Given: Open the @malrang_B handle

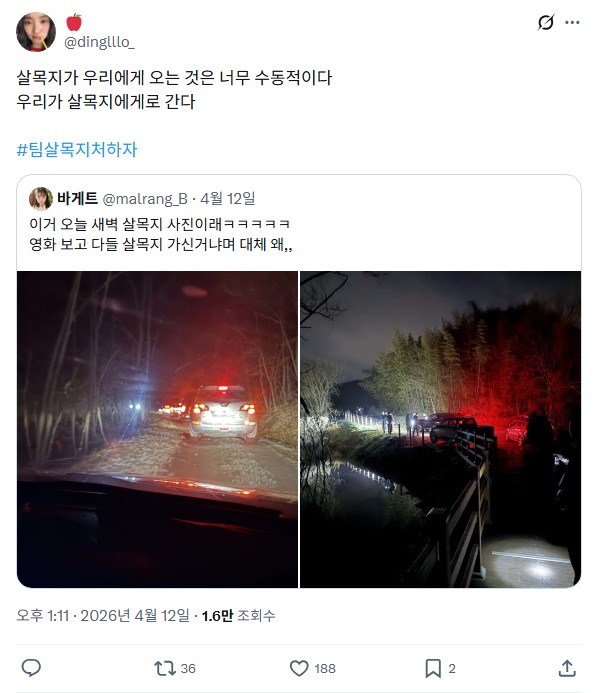Looking at the screenshot, I should point(145,199).
